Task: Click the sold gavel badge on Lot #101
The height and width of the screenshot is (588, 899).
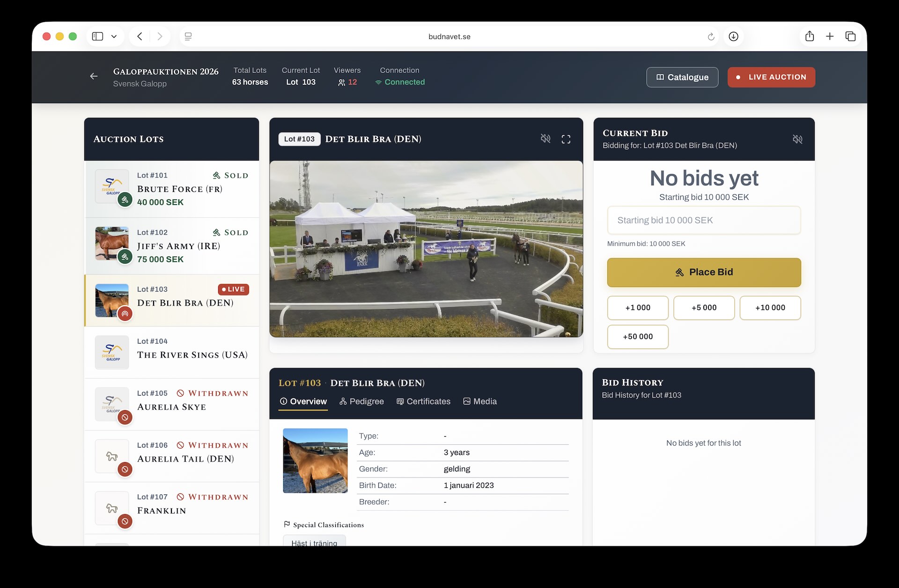Action: (x=125, y=200)
